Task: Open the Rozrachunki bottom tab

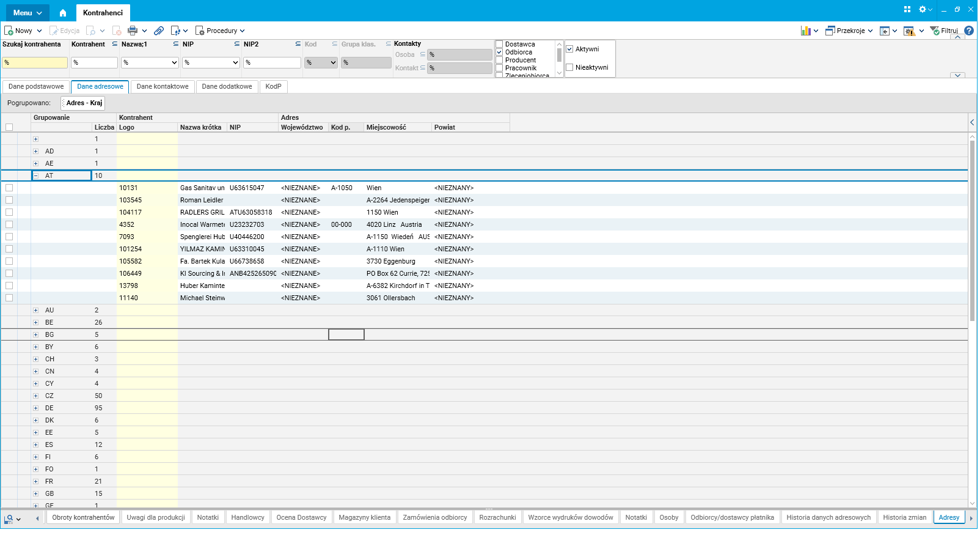Action: coord(497,517)
